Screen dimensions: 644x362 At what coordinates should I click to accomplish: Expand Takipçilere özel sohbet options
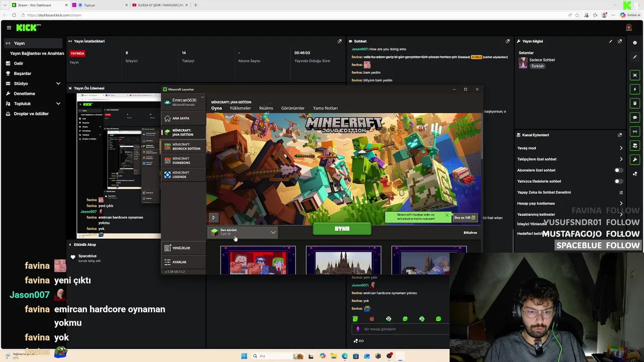pyautogui.click(x=621, y=159)
